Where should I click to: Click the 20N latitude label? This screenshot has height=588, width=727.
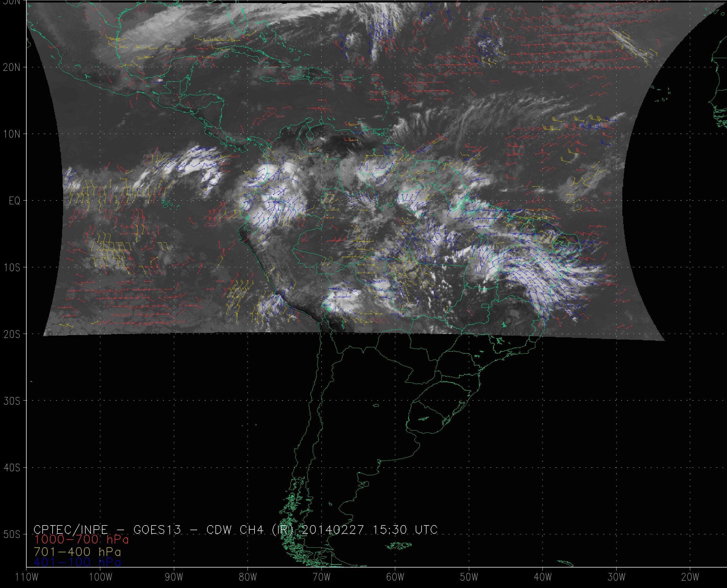click(12, 68)
